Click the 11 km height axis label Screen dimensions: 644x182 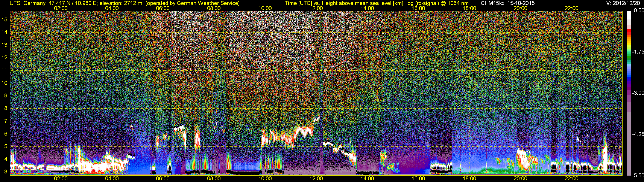click(x=5, y=71)
